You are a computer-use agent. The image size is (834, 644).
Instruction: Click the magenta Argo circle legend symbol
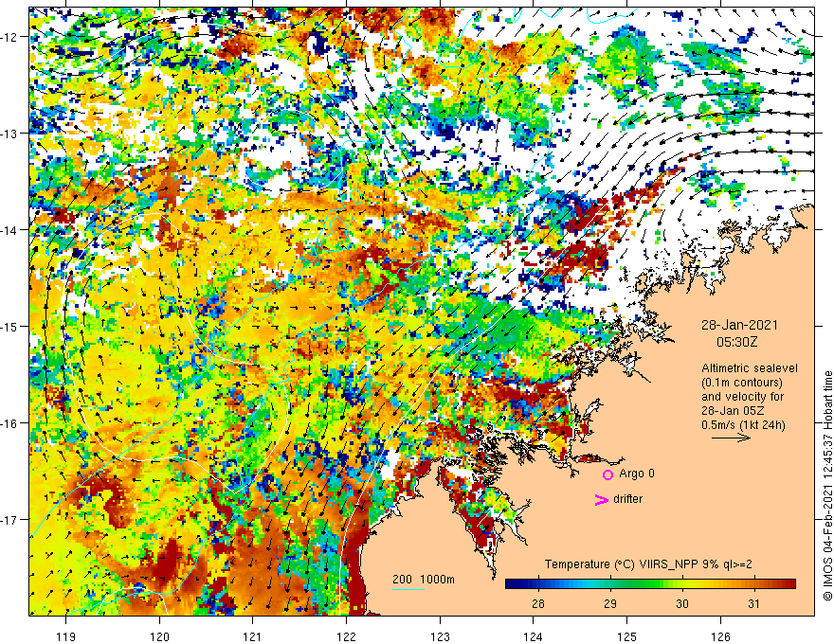point(607,474)
